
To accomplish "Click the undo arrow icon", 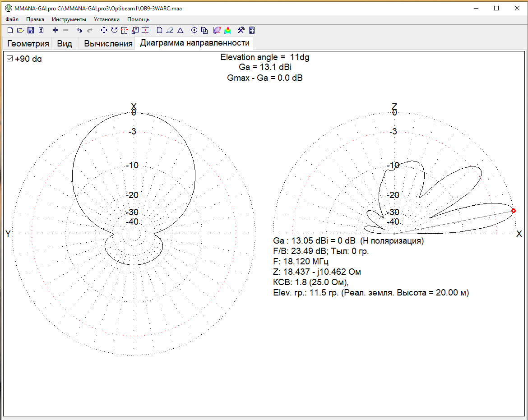I will click(79, 30).
